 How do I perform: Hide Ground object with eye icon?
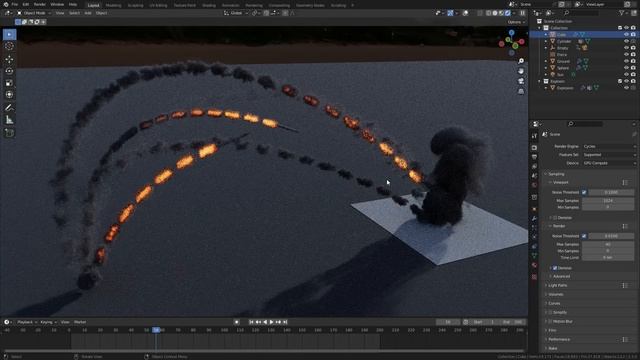tap(626, 61)
